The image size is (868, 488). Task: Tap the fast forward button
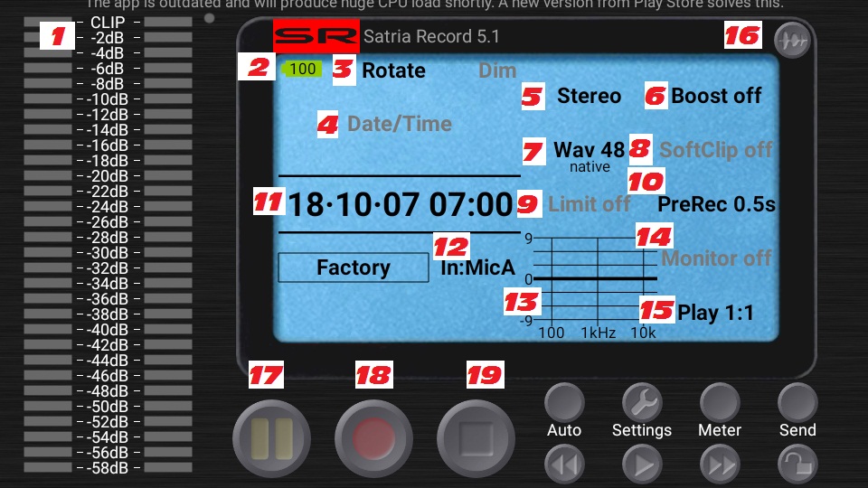tap(720, 465)
